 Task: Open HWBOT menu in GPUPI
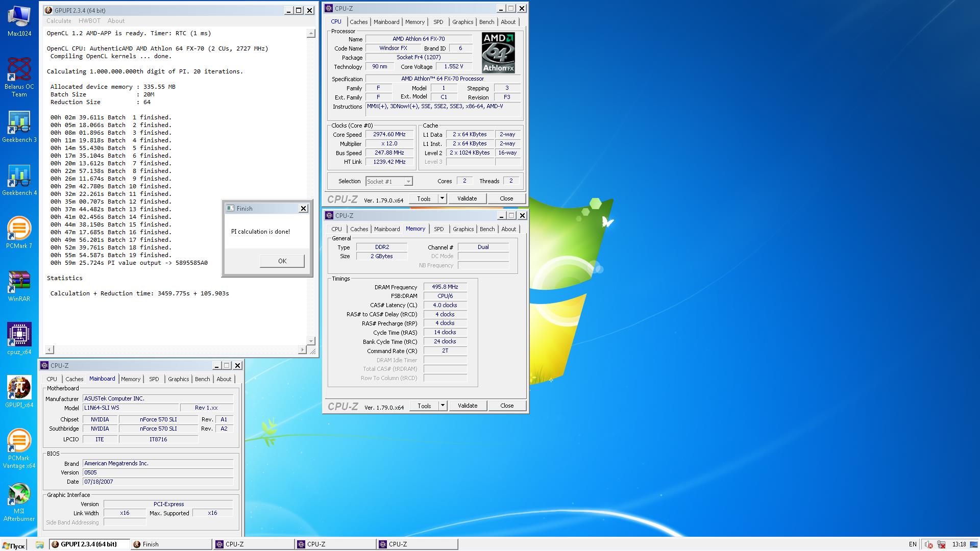(x=89, y=21)
